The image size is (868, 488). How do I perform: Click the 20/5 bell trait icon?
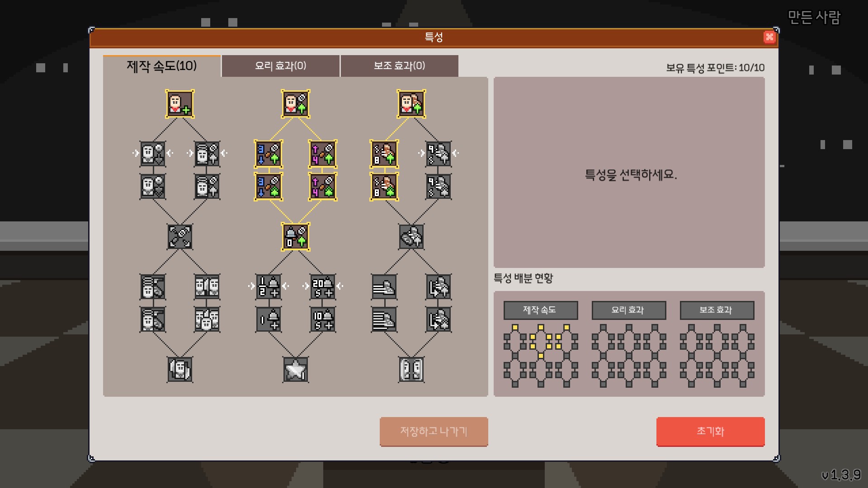(x=323, y=287)
